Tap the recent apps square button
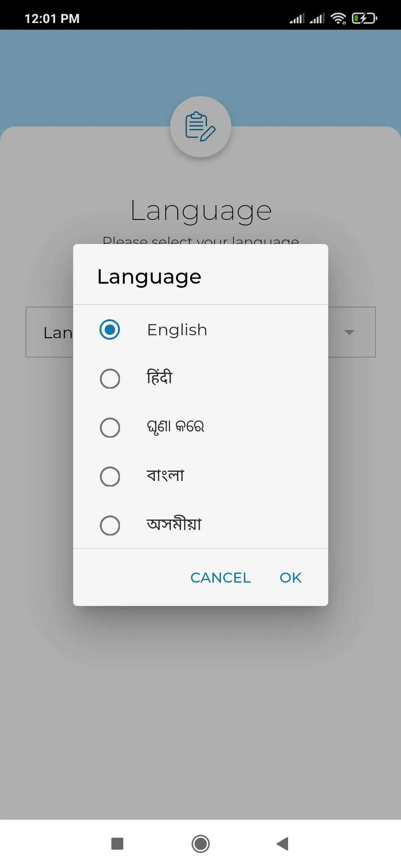 pos(117,843)
